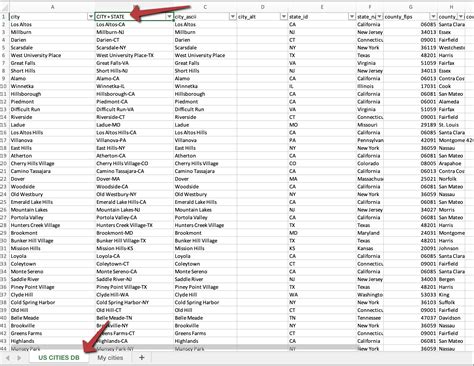Click the Kansas state name cell
474x366 pixels.
click(370, 248)
